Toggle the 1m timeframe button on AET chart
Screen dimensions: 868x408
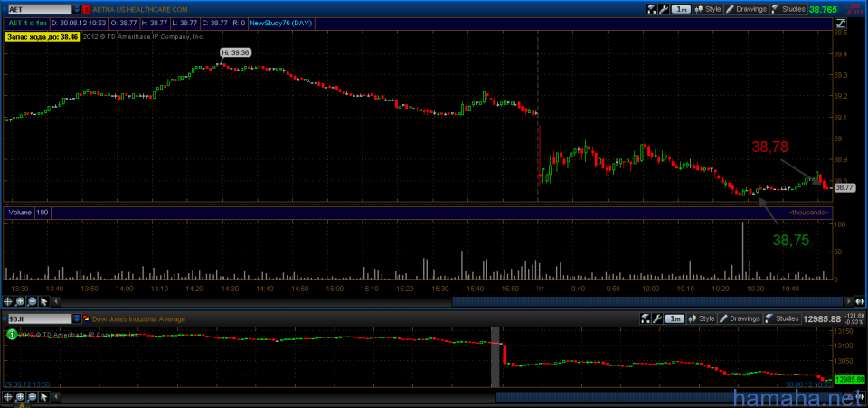click(x=683, y=9)
